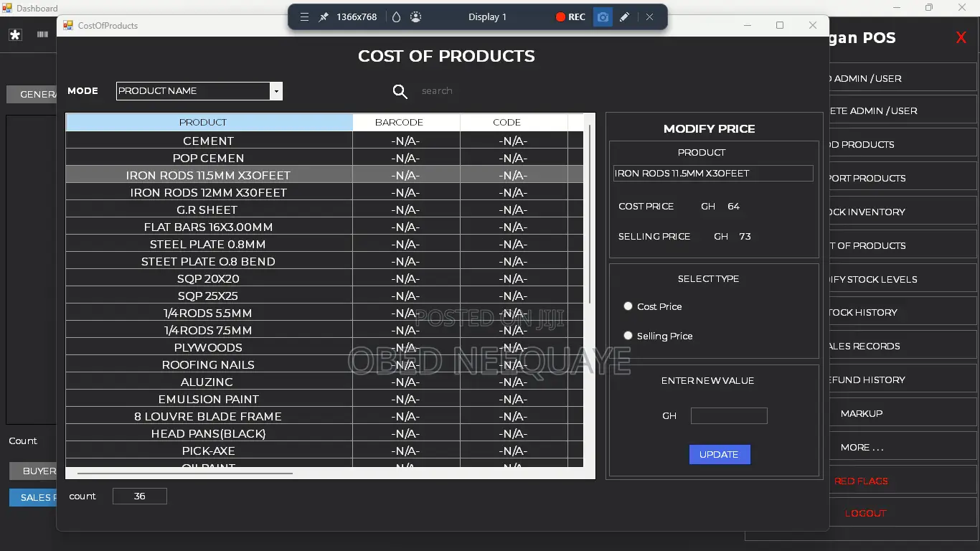Select the pencil annotate icon
The width and height of the screenshot is (980, 551).
click(x=625, y=17)
